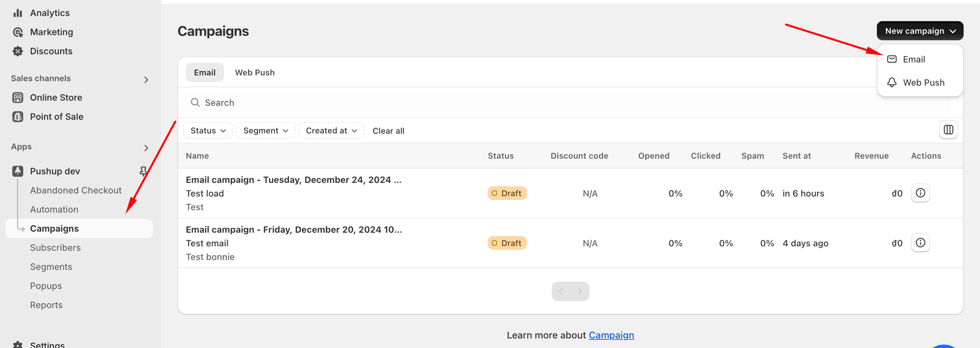Choose Email from the New campaign menu
The width and height of the screenshot is (980, 348).
pyautogui.click(x=913, y=59)
